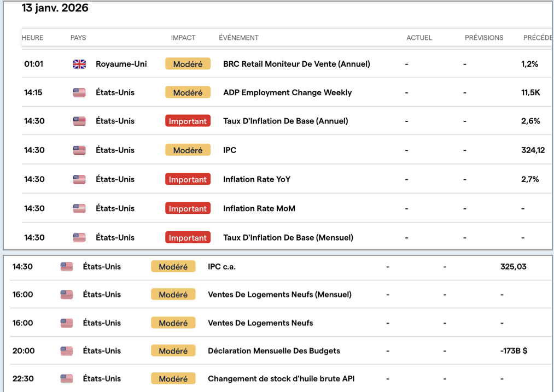Click Important badge for Inflation Rate MoM

(x=188, y=208)
